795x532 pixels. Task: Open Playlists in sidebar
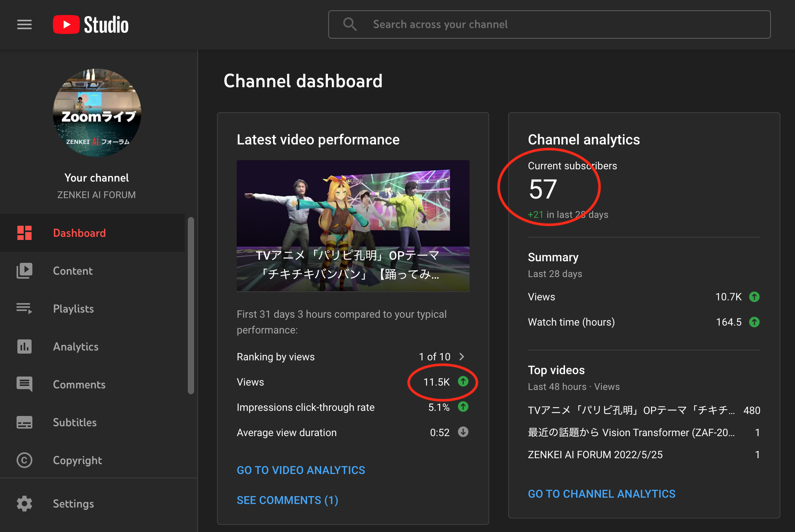pyautogui.click(x=92, y=309)
